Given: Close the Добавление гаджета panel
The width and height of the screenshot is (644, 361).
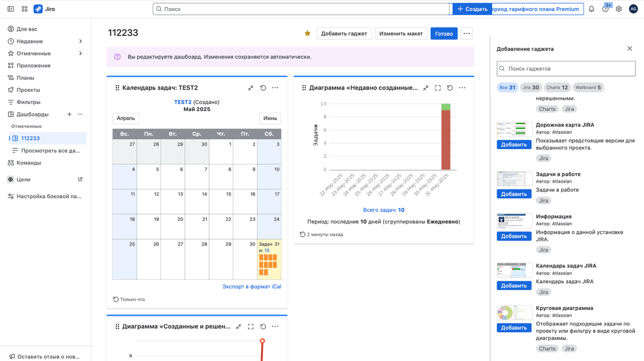Looking at the screenshot, I should click(x=630, y=49).
